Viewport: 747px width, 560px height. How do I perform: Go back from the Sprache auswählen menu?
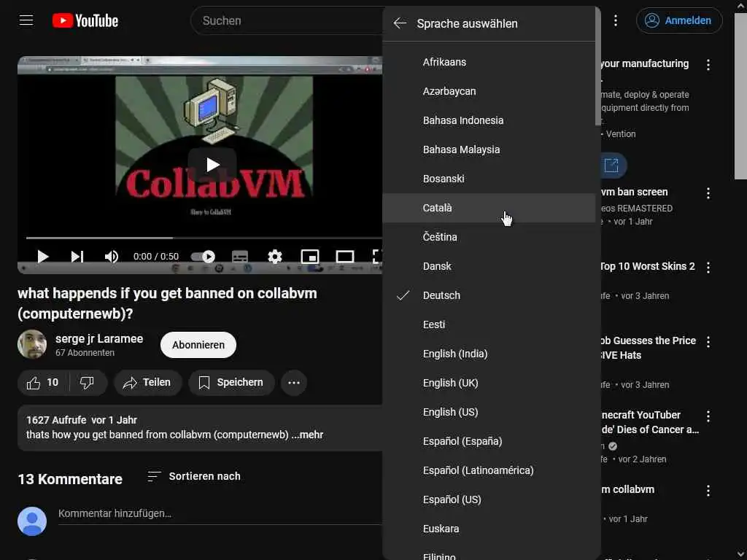coord(400,23)
